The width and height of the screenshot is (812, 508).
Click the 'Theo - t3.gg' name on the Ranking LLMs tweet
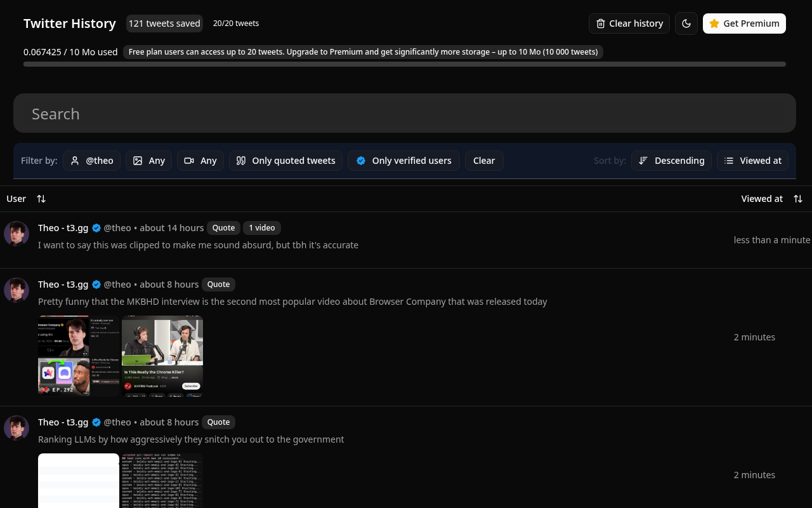click(x=63, y=422)
